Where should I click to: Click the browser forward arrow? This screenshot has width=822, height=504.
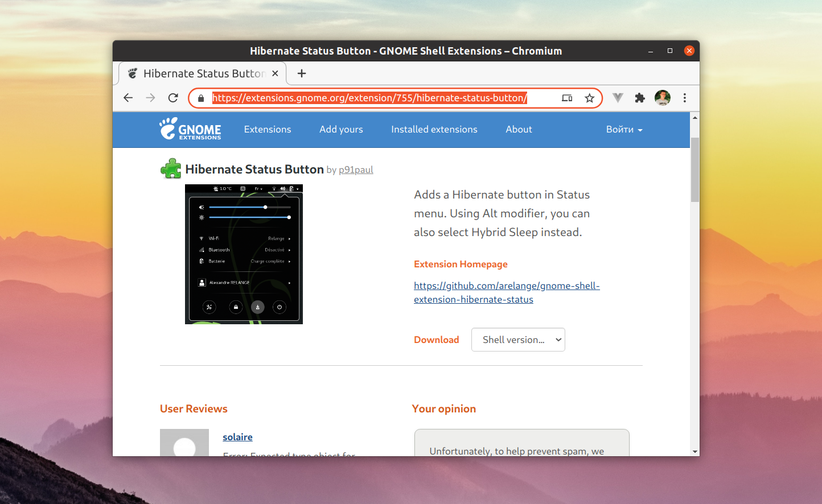[x=150, y=98]
